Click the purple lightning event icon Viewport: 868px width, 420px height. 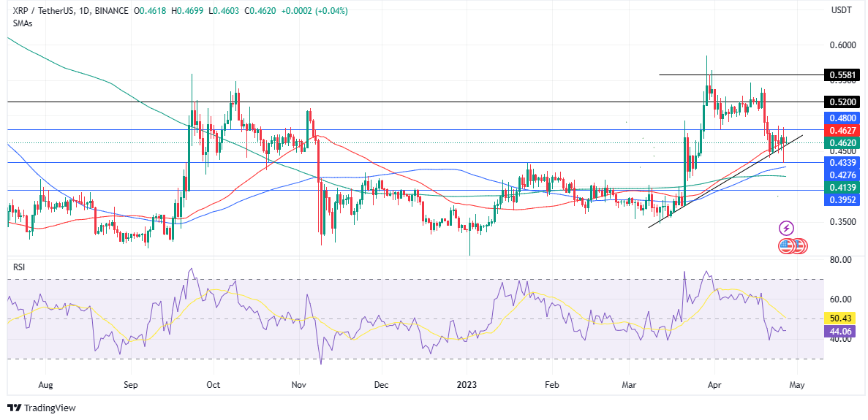pyautogui.click(x=787, y=228)
